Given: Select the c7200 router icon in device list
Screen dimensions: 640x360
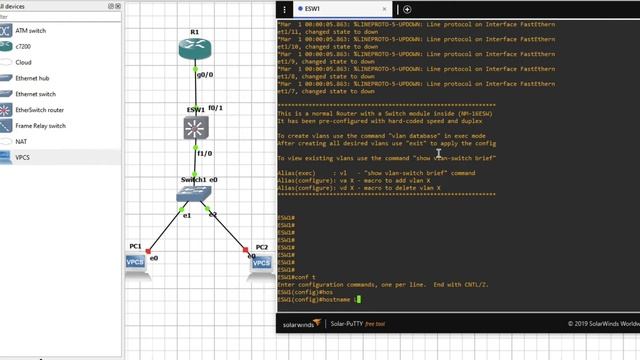Looking at the screenshot, I should pos(5,47).
